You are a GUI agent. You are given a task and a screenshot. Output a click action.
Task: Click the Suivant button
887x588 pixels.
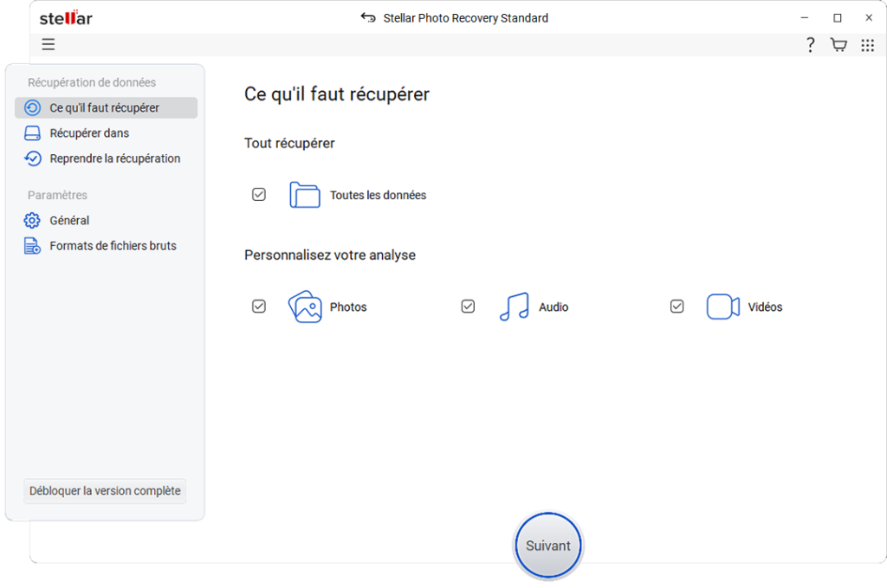pos(548,546)
